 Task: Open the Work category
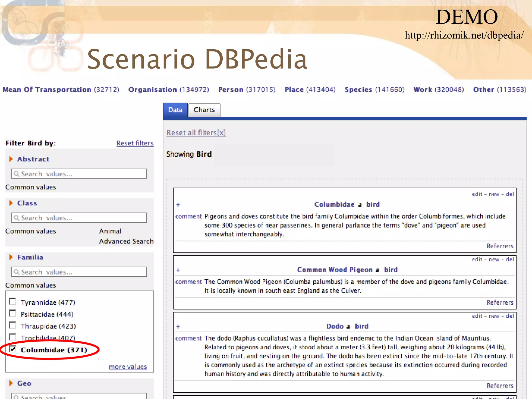(439, 90)
